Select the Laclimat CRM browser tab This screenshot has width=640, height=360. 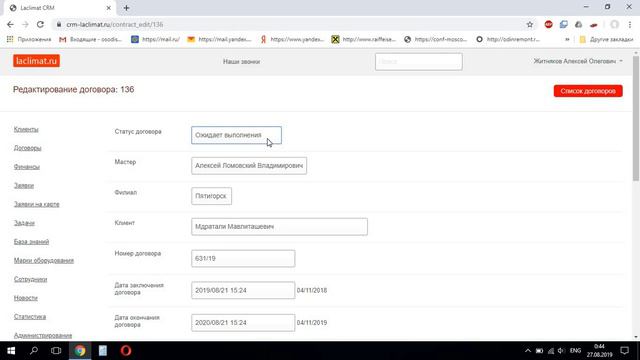click(60, 8)
